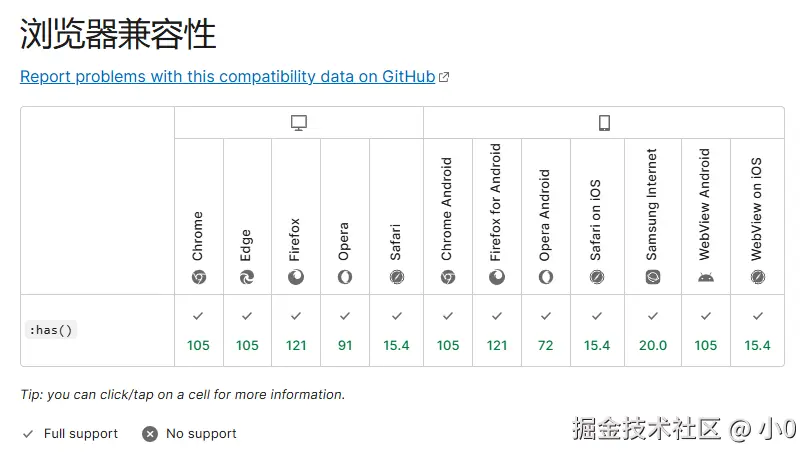Click the Safari on iOS column header
Screen dimensions: 812x458
pyautogui.click(x=597, y=215)
